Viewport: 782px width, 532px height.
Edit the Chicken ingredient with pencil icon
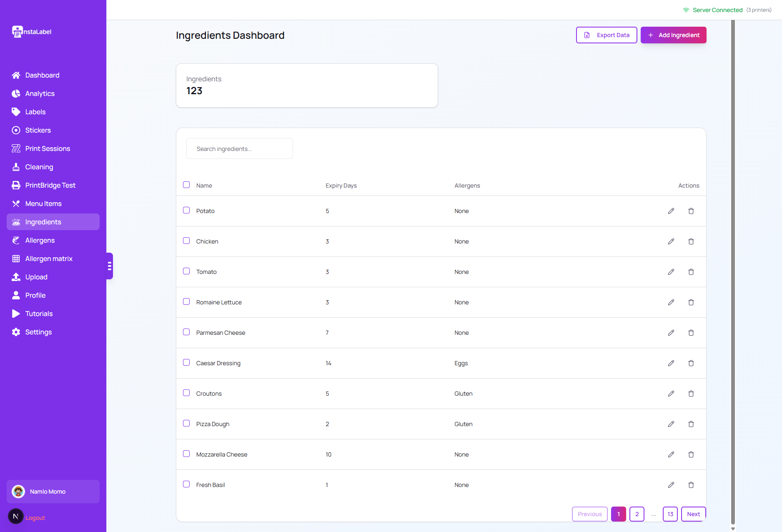(x=671, y=241)
